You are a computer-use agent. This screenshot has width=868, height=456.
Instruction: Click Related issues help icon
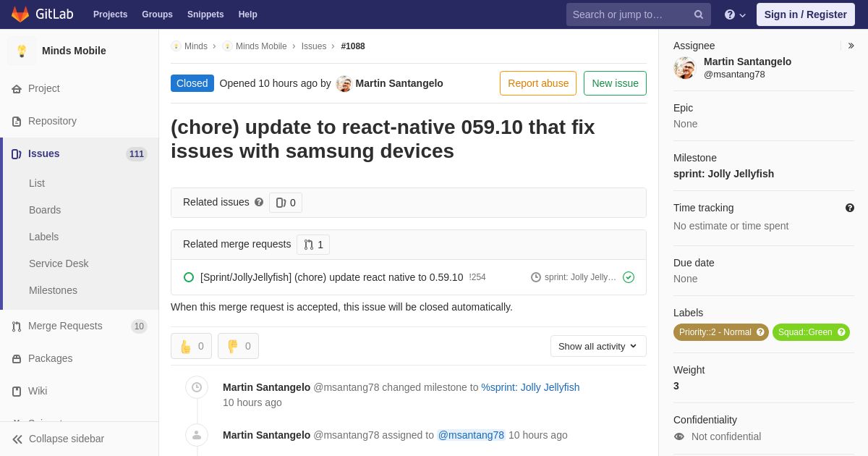point(259,203)
